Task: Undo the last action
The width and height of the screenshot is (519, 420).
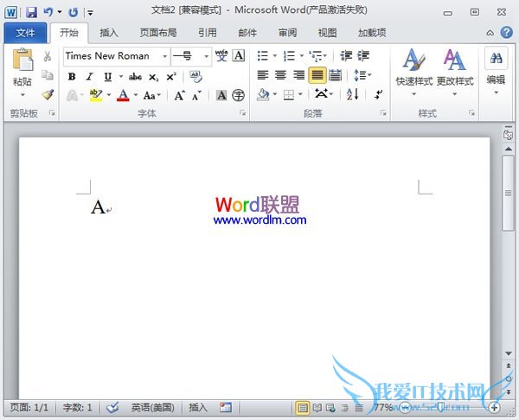Action: tap(48, 13)
